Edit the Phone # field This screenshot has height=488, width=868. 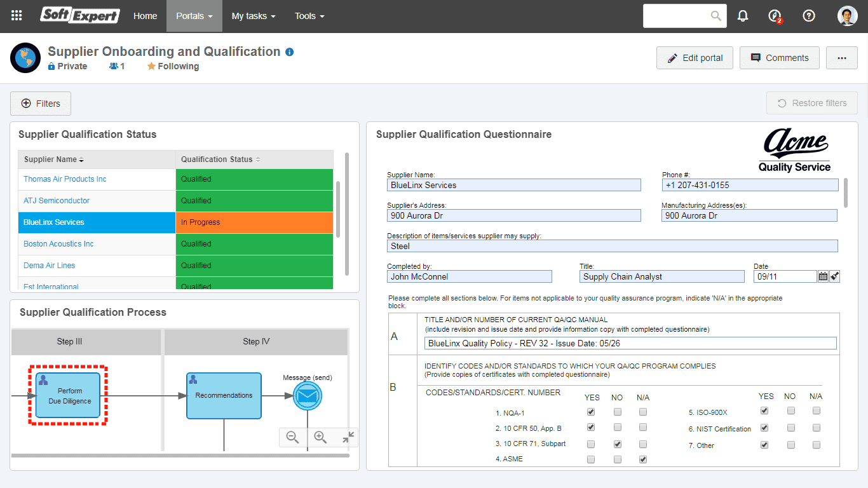coord(750,185)
